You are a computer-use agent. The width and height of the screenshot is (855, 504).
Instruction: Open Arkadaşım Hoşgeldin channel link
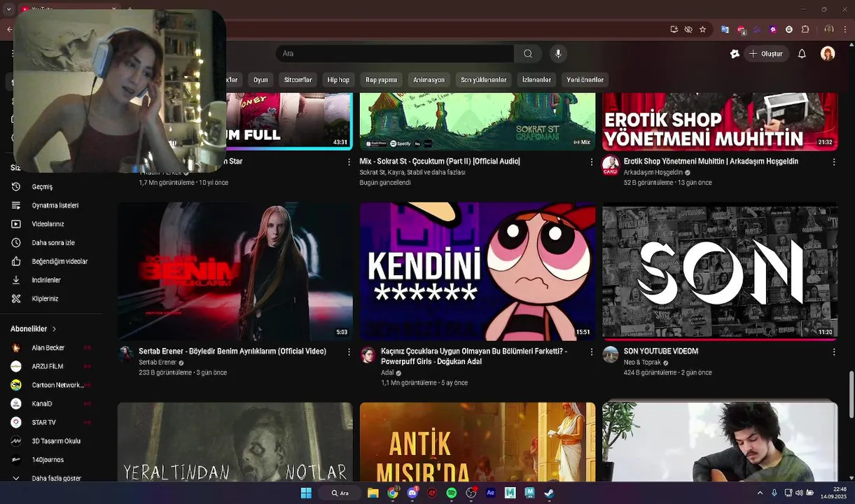pos(653,172)
